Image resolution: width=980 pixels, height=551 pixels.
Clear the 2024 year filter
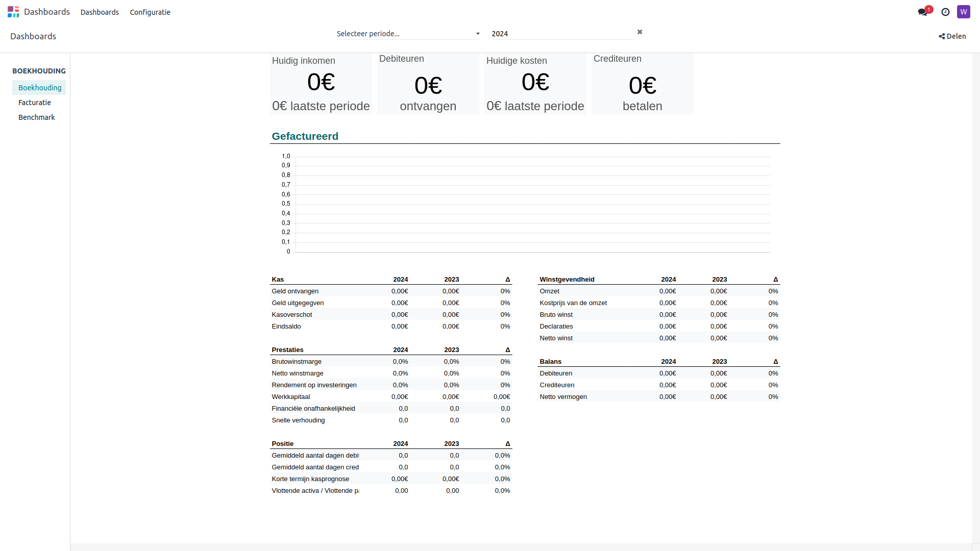coord(640,32)
